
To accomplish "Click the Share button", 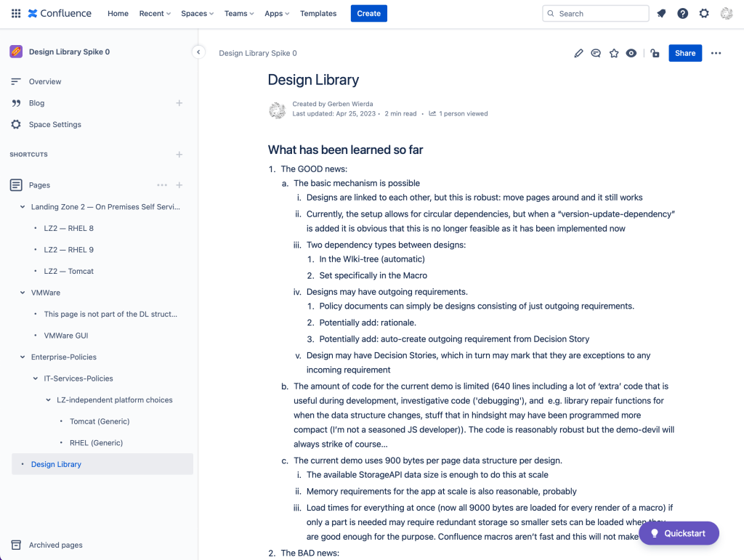I will click(x=684, y=53).
